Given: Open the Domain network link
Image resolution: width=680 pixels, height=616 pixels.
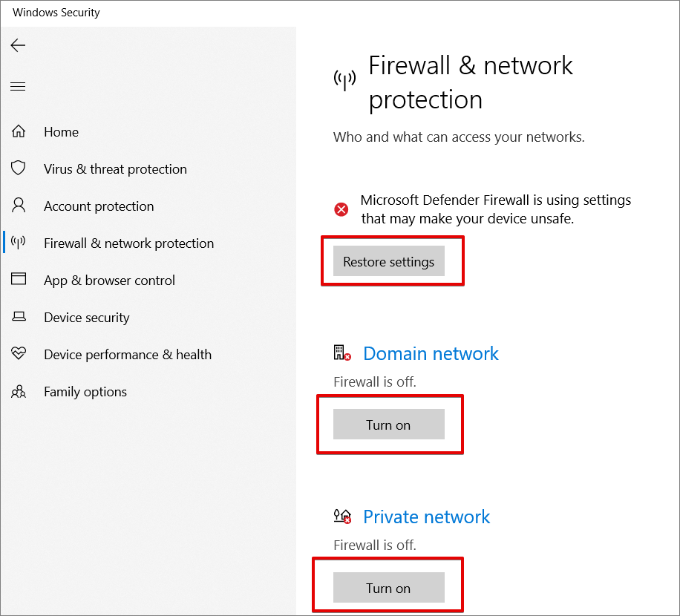Looking at the screenshot, I should pos(431,353).
